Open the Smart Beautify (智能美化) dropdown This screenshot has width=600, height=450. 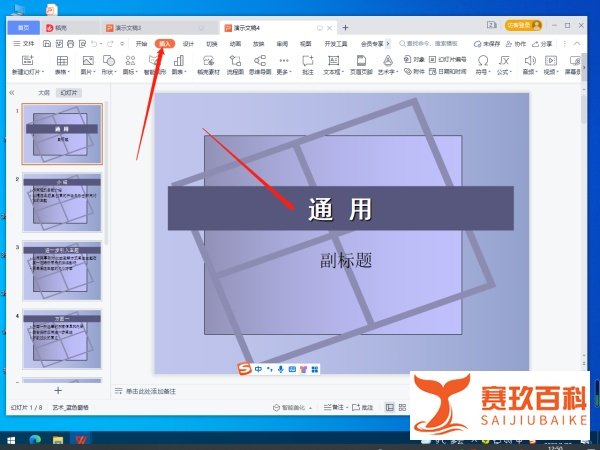coord(292,408)
